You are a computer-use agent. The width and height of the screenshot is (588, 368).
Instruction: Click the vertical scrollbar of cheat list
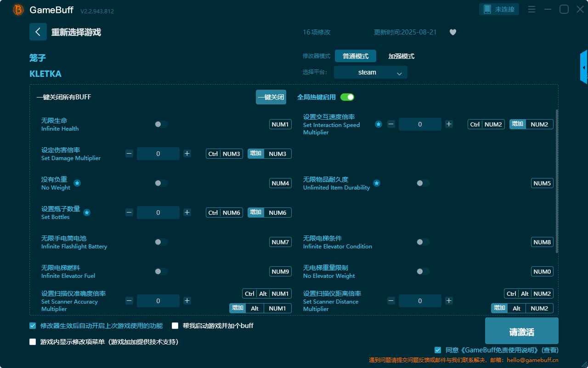[x=557, y=181]
